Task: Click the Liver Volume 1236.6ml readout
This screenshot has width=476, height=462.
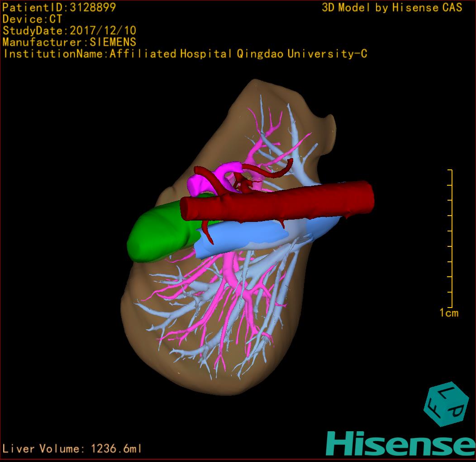Action: [x=72, y=449]
